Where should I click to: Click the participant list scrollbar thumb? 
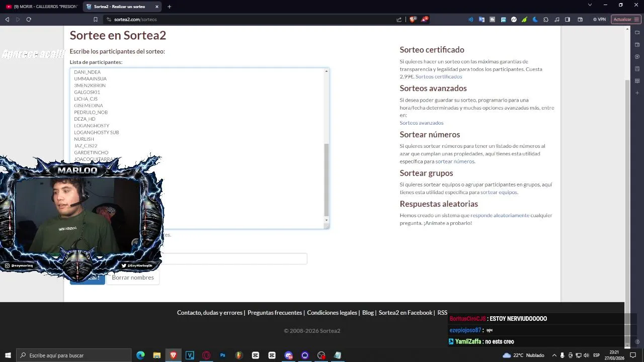pyautogui.click(x=327, y=179)
